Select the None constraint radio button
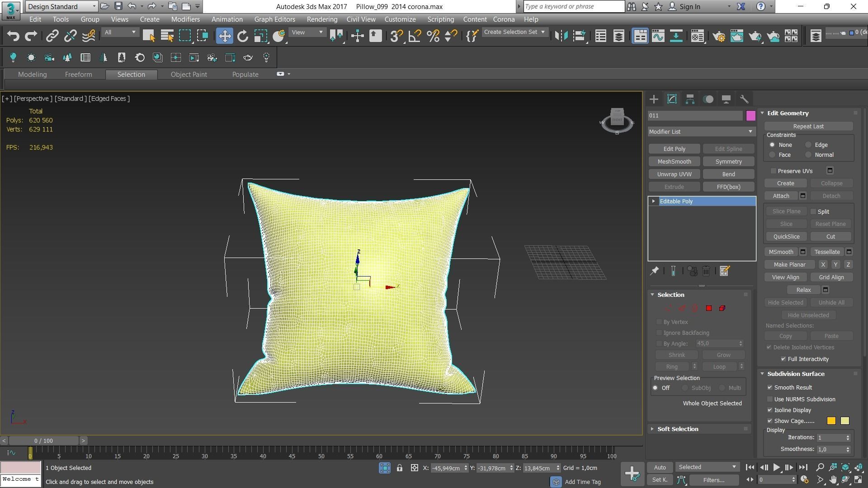 [772, 145]
